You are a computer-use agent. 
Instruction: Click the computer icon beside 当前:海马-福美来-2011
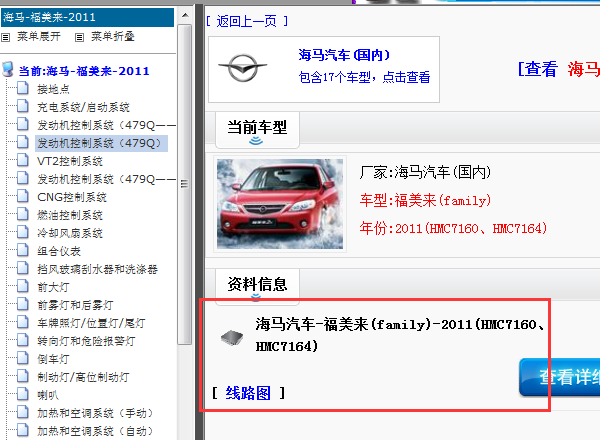tap(8, 70)
